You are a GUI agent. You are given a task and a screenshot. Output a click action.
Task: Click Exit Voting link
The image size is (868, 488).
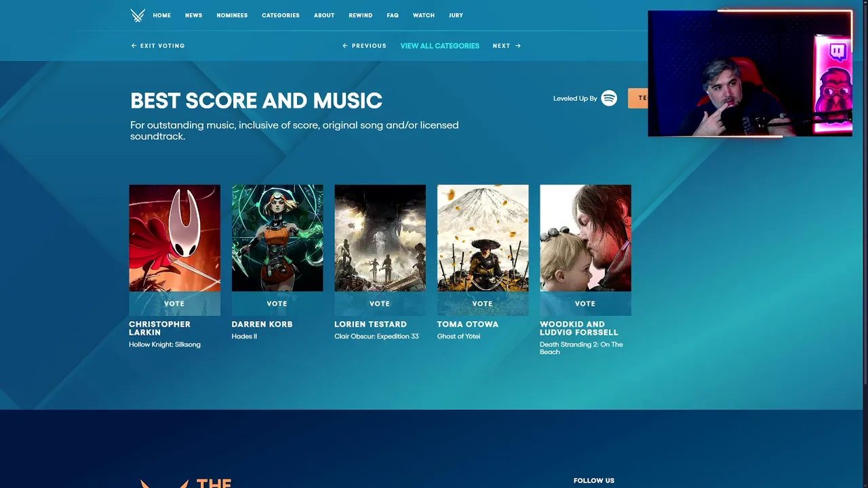[158, 46]
